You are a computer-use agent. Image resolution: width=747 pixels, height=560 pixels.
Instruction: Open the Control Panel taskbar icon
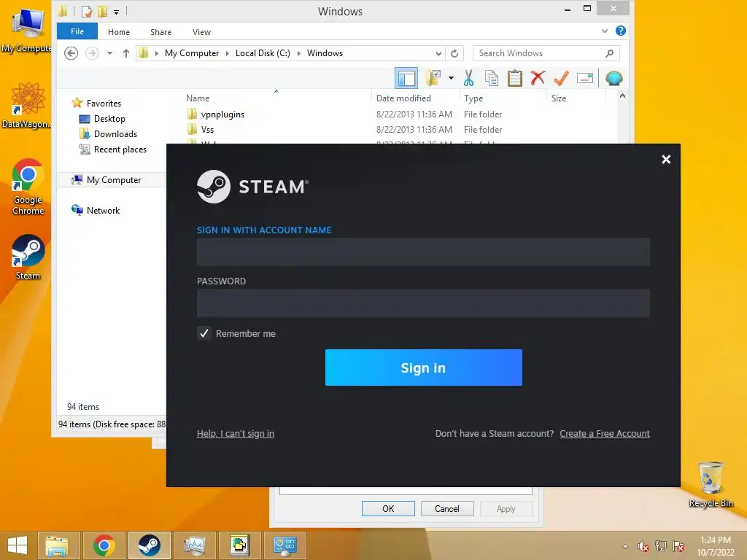(285, 545)
